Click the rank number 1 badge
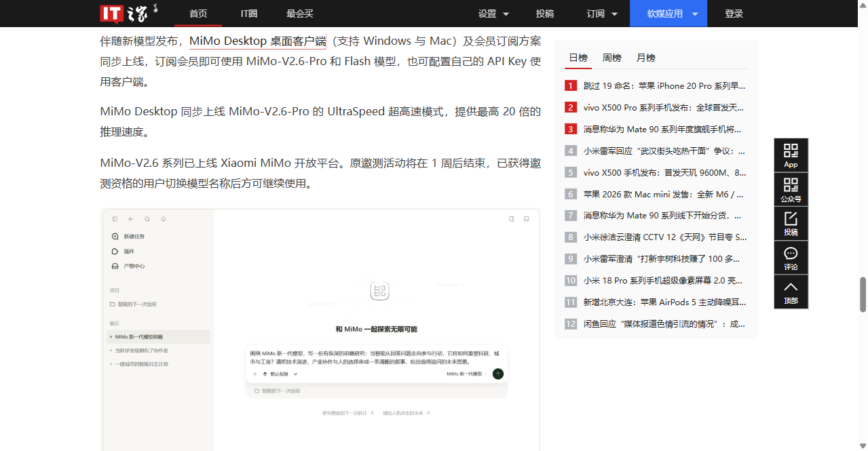 [x=571, y=86]
